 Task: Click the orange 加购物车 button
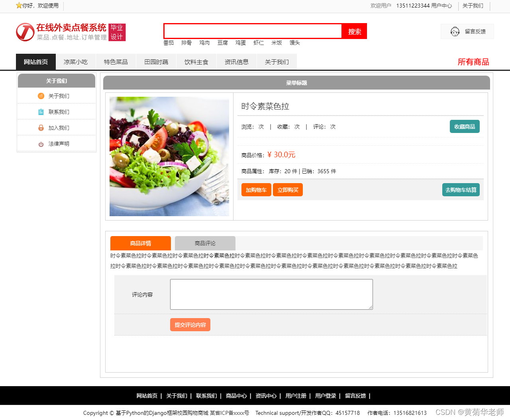coord(256,189)
